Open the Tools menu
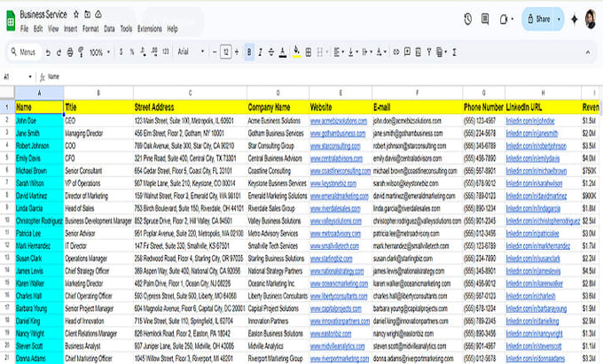The height and width of the screenshot is (364, 603). (x=126, y=29)
